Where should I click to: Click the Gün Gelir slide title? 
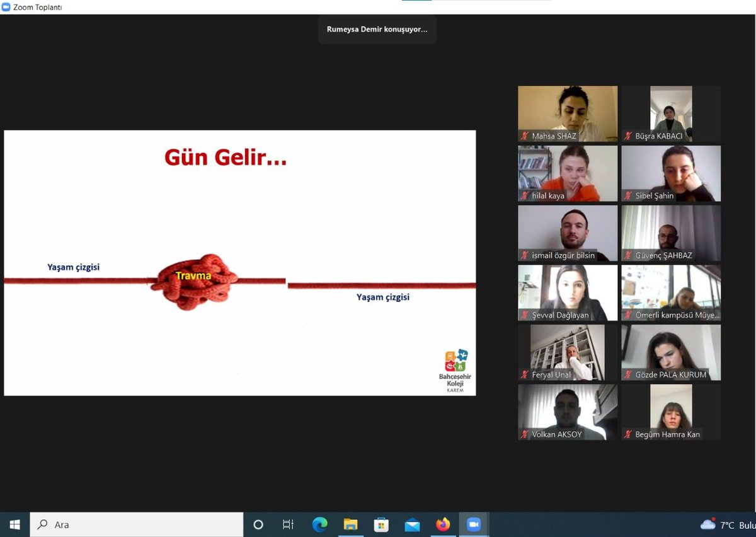click(x=226, y=158)
